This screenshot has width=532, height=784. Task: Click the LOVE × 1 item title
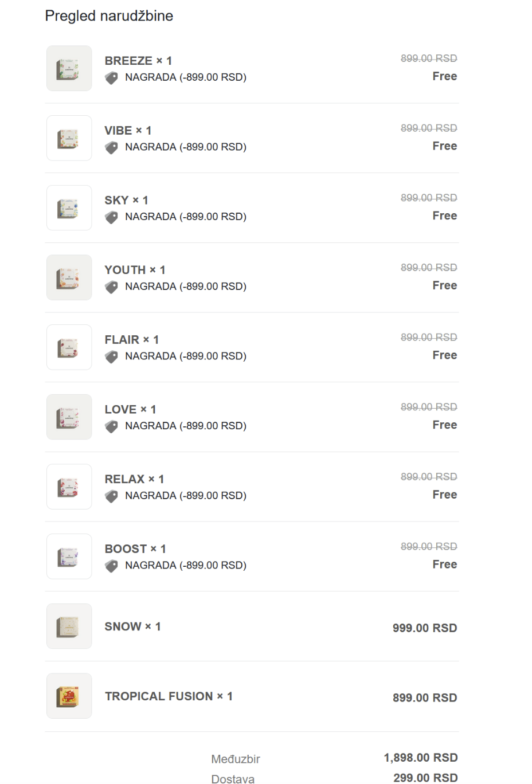[x=130, y=409]
